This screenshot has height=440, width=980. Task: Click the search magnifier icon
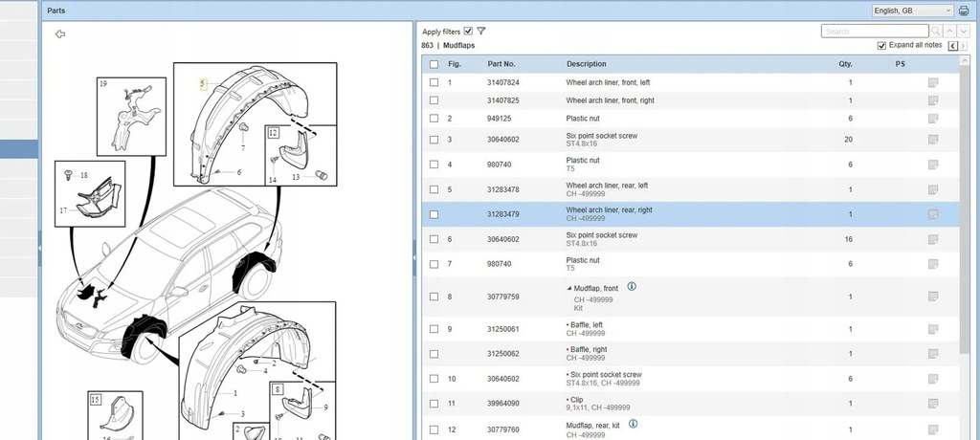(x=936, y=32)
